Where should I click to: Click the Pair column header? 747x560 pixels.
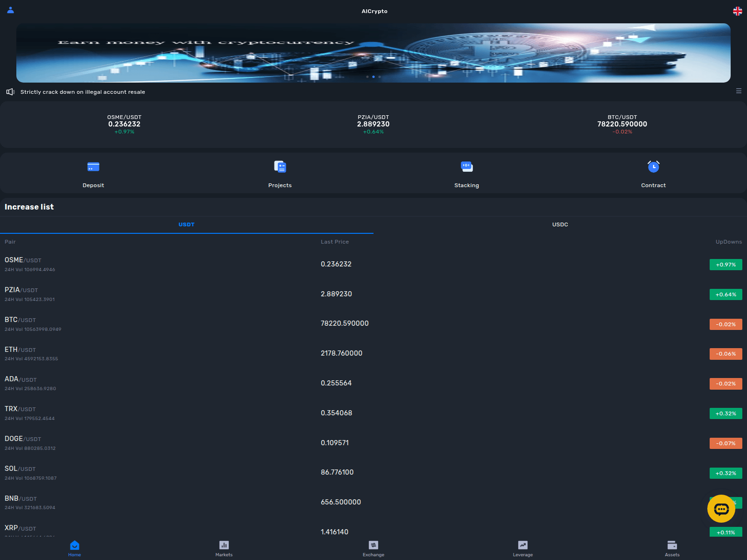10,242
